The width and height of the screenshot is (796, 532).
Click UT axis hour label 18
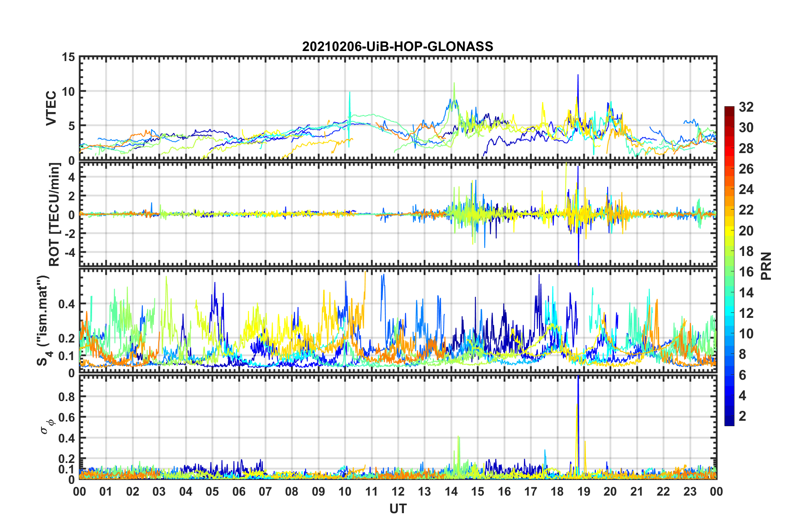pyautogui.click(x=557, y=491)
